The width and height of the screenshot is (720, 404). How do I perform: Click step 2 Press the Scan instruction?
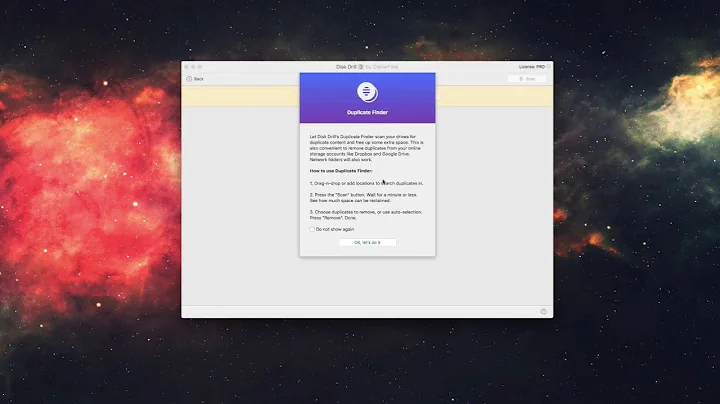[x=363, y=197]
